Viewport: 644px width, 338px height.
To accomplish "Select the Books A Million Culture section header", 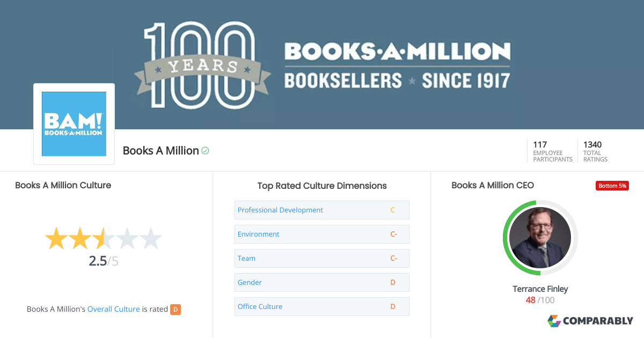I will pos(63,185).
